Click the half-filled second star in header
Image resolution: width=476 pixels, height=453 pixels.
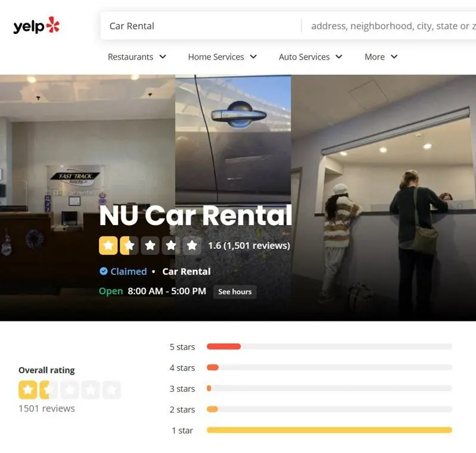[129, 245]
